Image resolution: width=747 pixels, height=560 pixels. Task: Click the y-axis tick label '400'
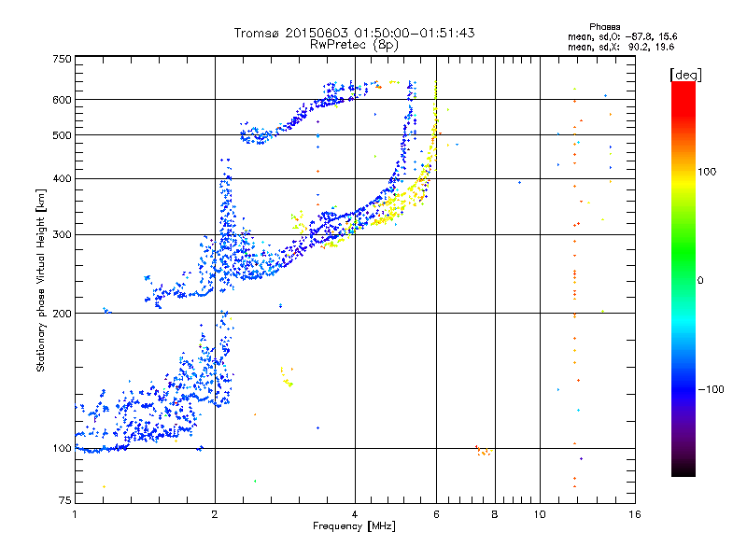click(62, 179)
